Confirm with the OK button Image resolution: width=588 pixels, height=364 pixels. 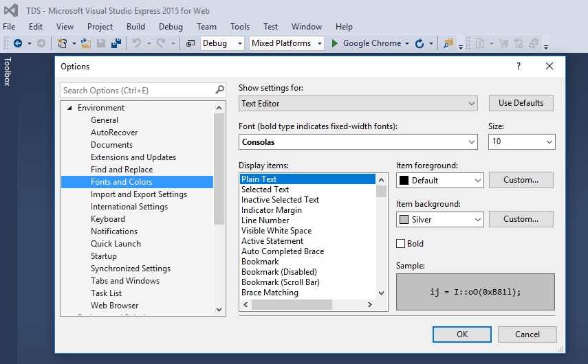(462, 334)
